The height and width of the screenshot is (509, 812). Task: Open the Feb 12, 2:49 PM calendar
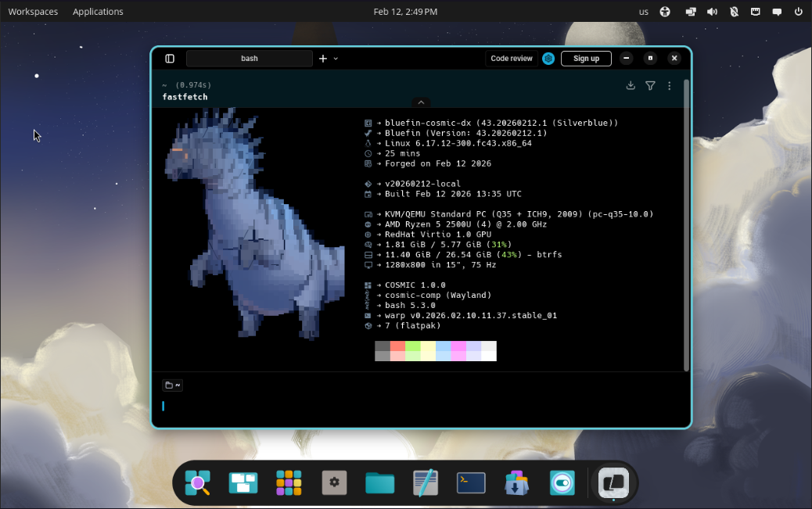pyautogui.click(x=405, y=12)
